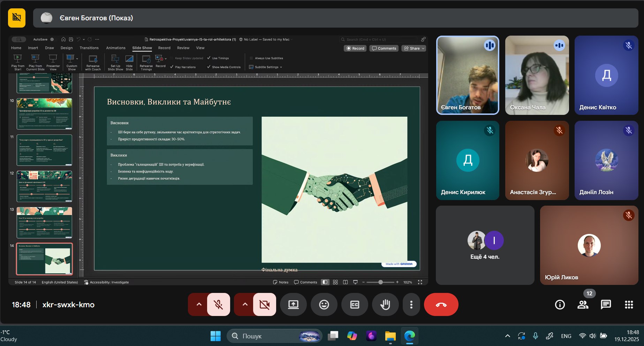Open the activities grid icon

click(629, 304)
